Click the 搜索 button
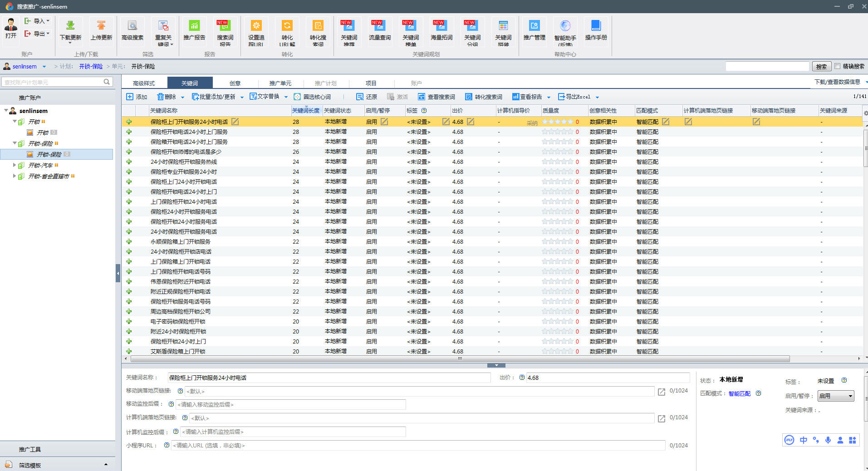Screen dimensions: 868x471 tap(821, 67)
